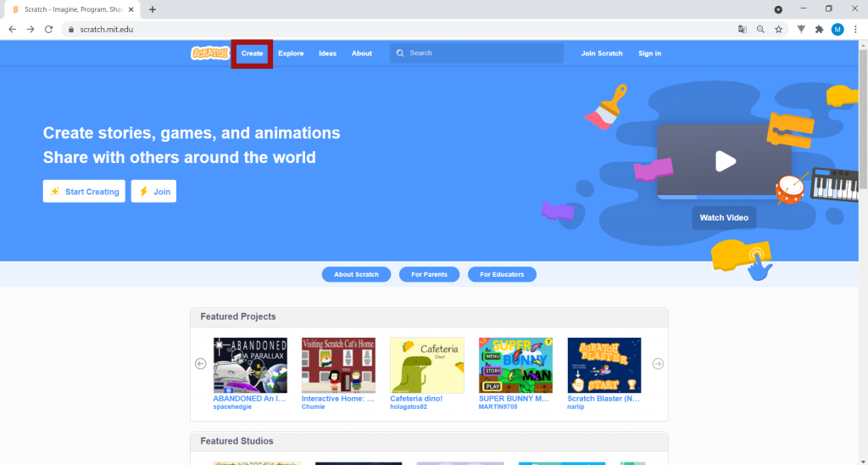
Task: Open the Cafeteria dino thumbnail
Action: point(427,365)
